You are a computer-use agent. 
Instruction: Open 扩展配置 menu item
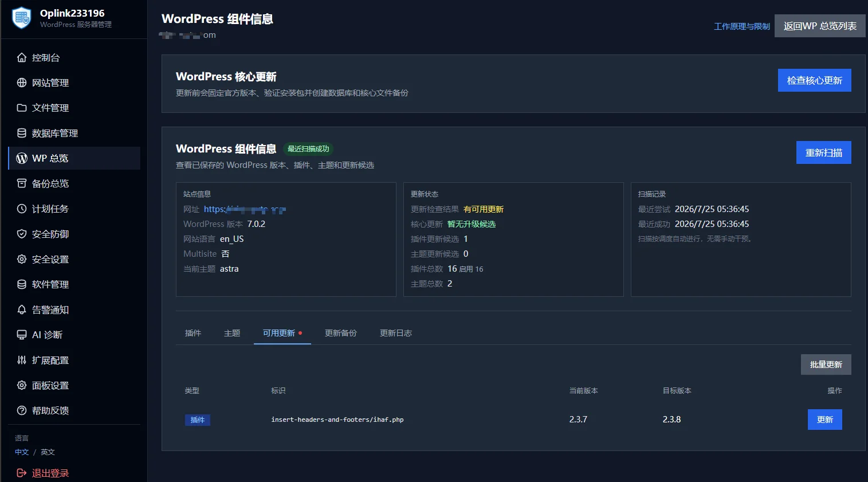pyautogui.click(x=74, y=360)
